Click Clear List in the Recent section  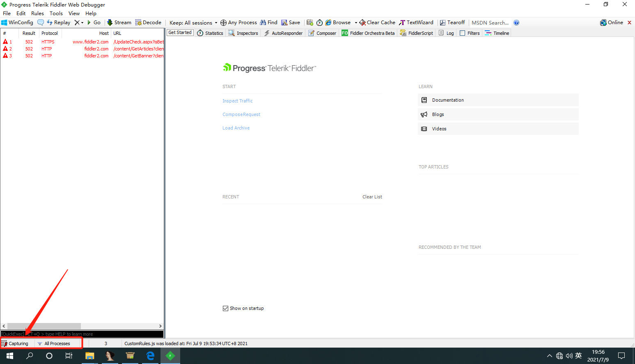[x=372, y=197]
